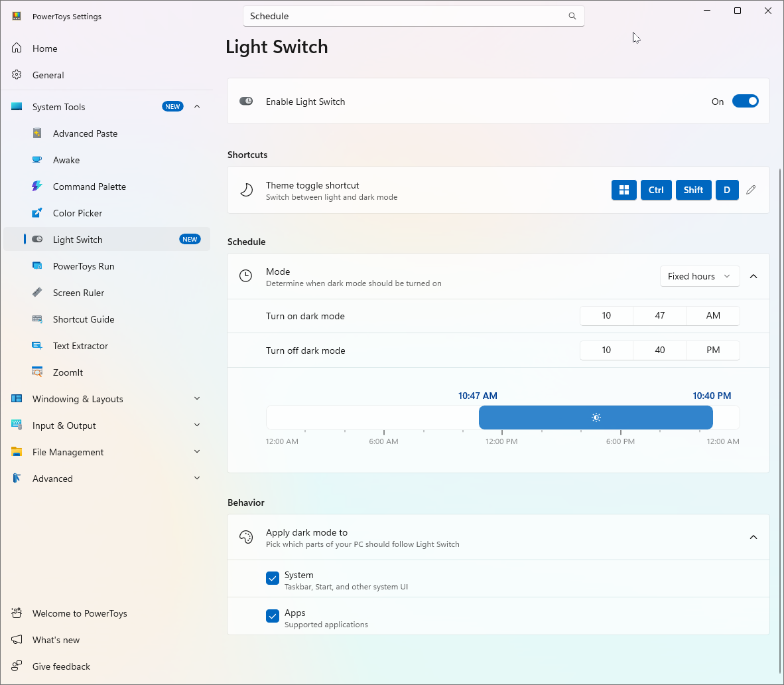Open What's new page
Image resolution: width=784 pixels, height=685 pixels.
pyautogui.click(x=107, y=639)
